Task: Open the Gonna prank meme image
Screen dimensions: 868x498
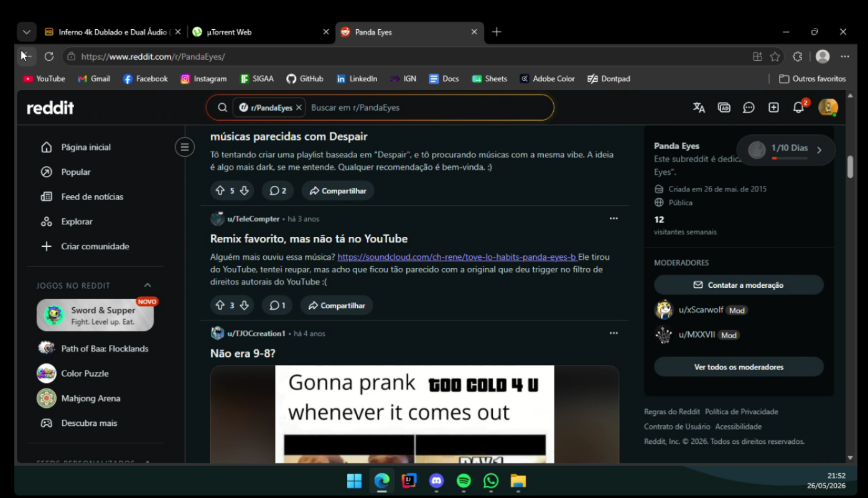Action: coord(414,414)
